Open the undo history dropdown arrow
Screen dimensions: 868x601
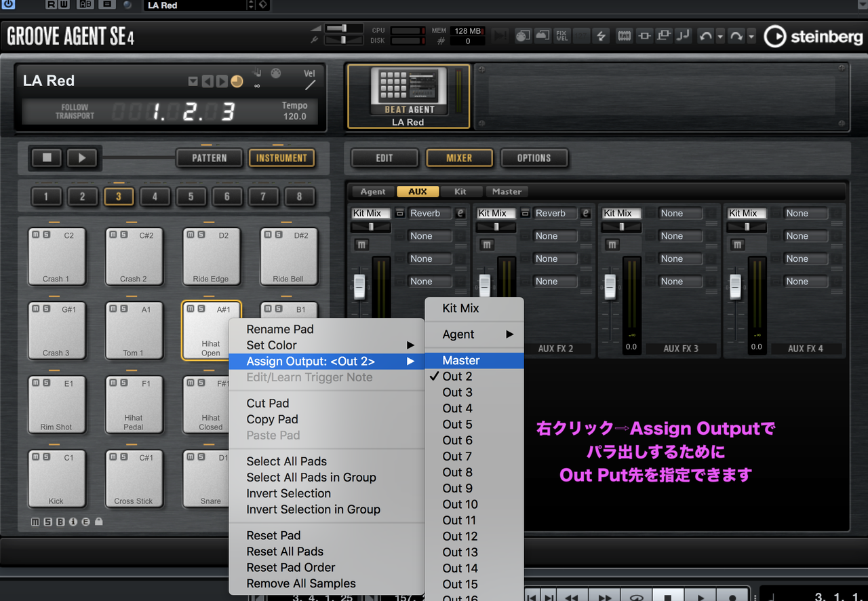click(720, 36)
